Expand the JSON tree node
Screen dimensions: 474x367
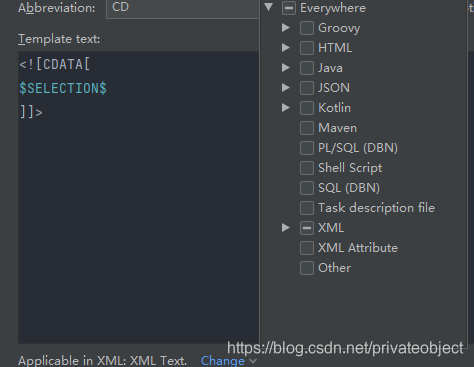tap(286, 88)
